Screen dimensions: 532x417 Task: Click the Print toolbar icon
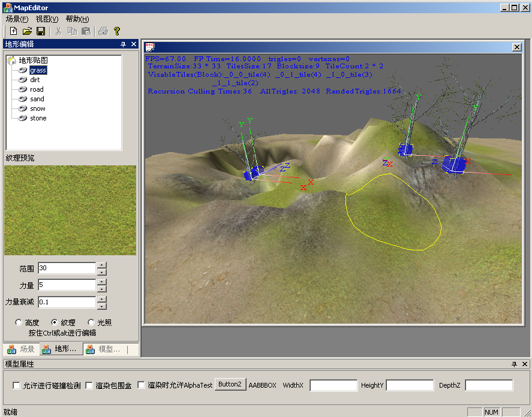click(103, 31)
